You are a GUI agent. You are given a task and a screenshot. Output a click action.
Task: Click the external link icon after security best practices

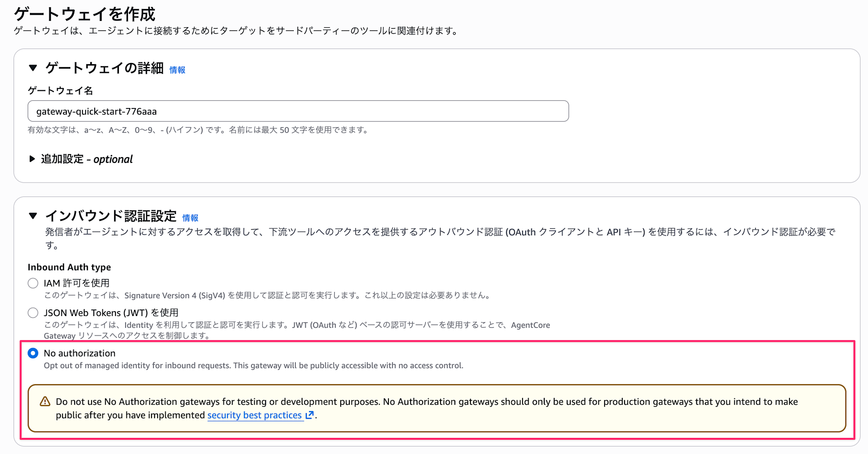coord(309,415)
